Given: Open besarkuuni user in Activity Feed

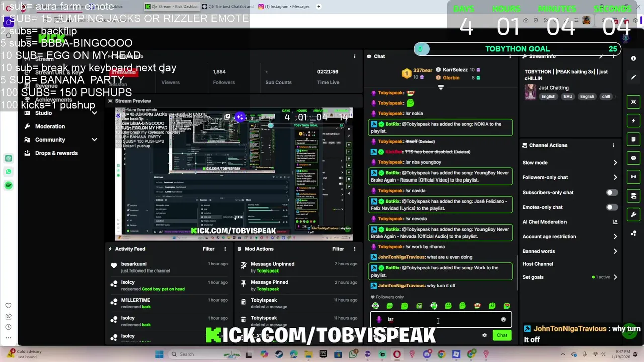Looking at the screenshot, I should 134,264.
